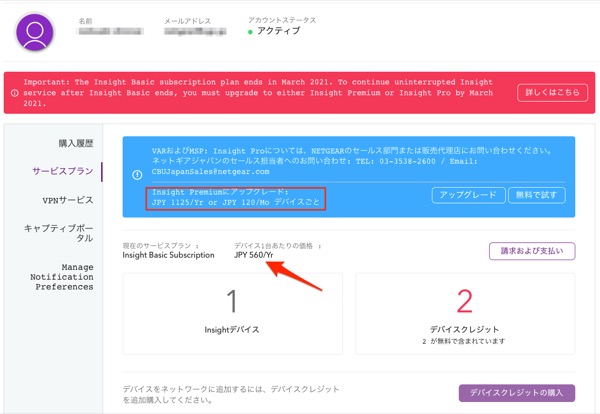
Task: Click the デバイスクレジットの購入 button
Action: [517, 393]
